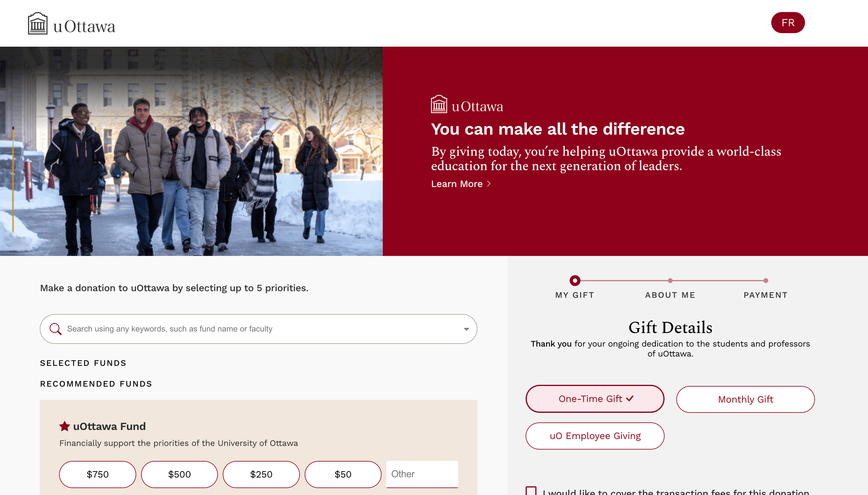Expand the fund search dropdown arrow
This screenshot has width=868, height=495.
click(x=466, y=329)
